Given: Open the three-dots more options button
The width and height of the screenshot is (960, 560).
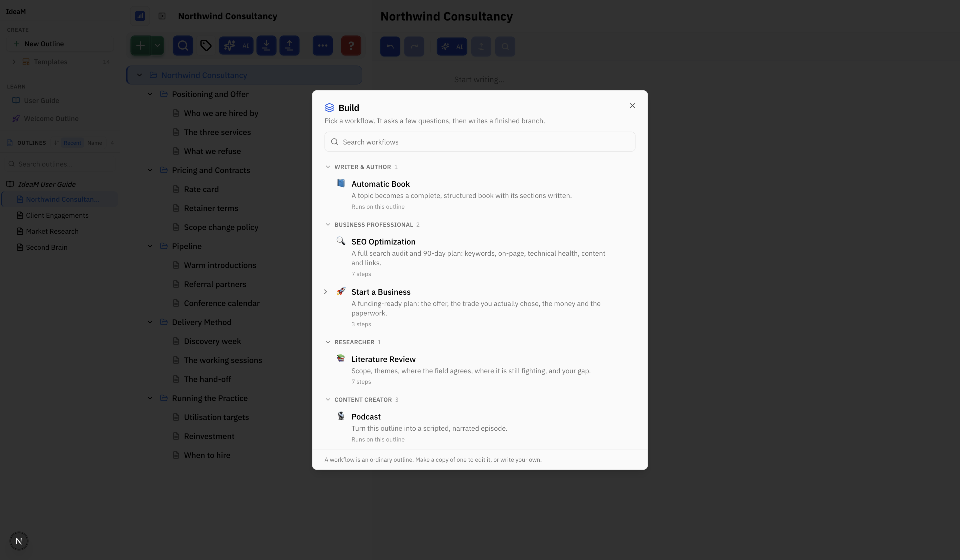Looking at the screenshot, I should 323,46.
